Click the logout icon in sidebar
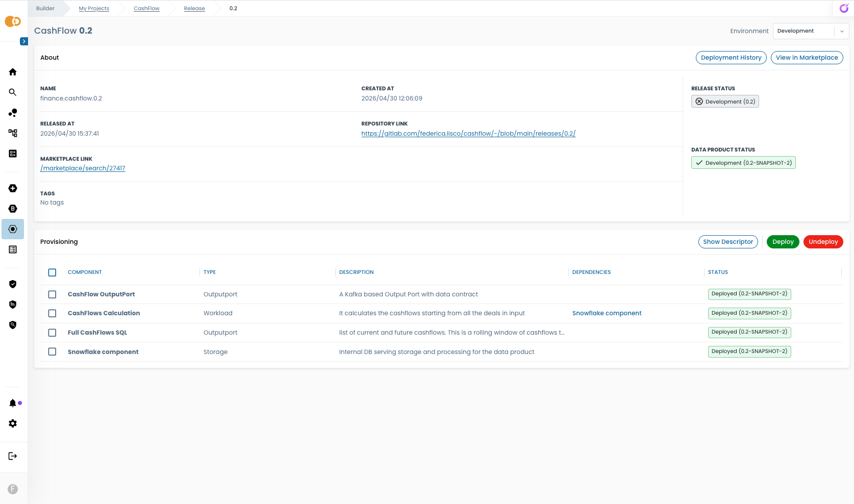This screenshot has width=854, height=504. click(x=13, y=456)
